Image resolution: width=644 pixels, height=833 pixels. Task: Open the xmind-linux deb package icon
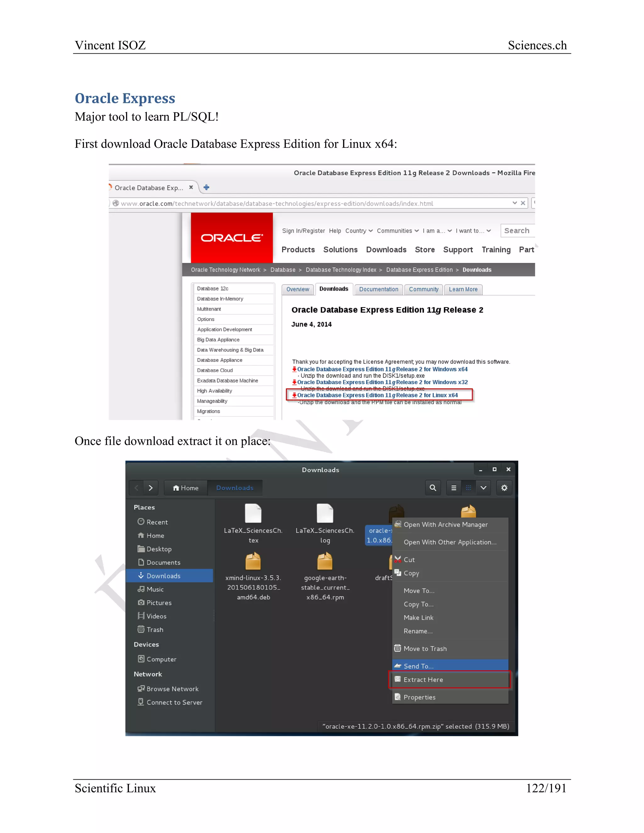point(253,561)
